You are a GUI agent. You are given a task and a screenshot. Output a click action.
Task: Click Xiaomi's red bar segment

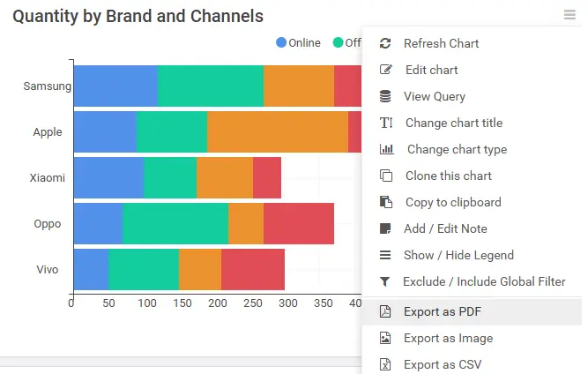(x=266, y=177)
